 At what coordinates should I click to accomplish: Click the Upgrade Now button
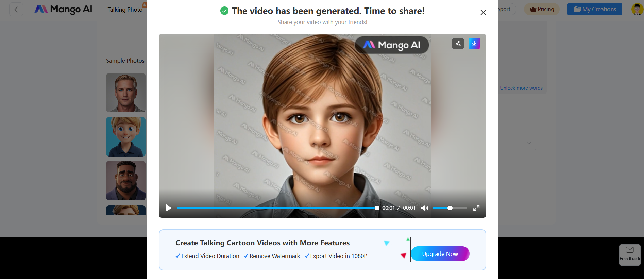440,254
